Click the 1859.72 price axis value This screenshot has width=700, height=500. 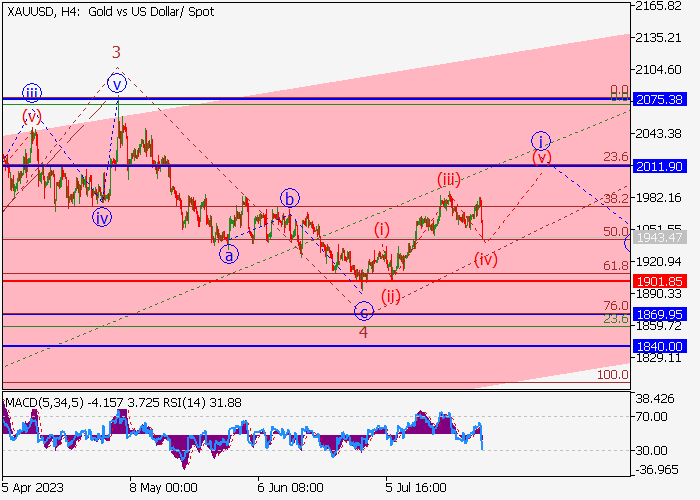658,326
